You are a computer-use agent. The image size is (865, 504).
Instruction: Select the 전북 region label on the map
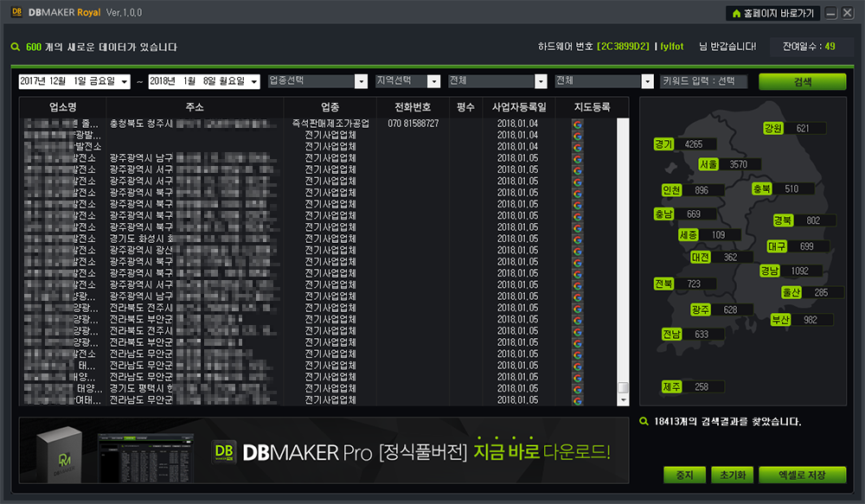coord(663,284)
